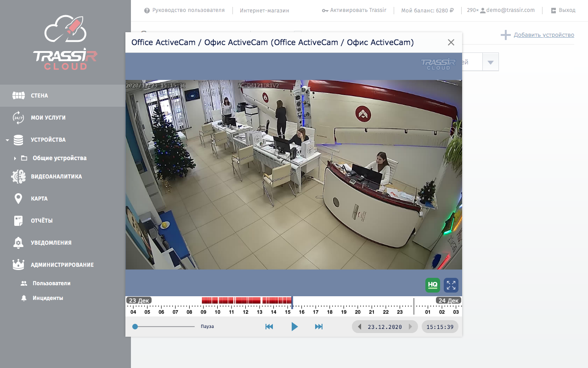Viewport: 588px width, 368px height.
Task: Collapse the Устройства tree section
Action: coord(7,140)
